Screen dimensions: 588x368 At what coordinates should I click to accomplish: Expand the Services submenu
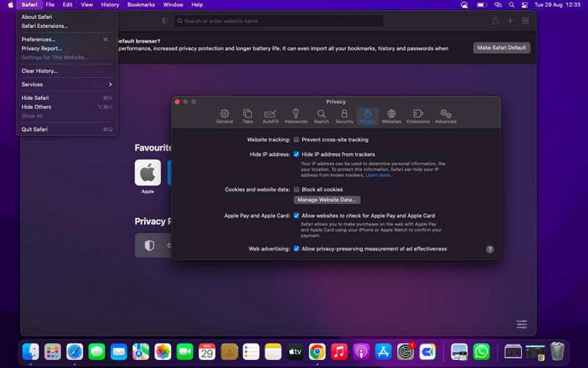pos(67,84)
